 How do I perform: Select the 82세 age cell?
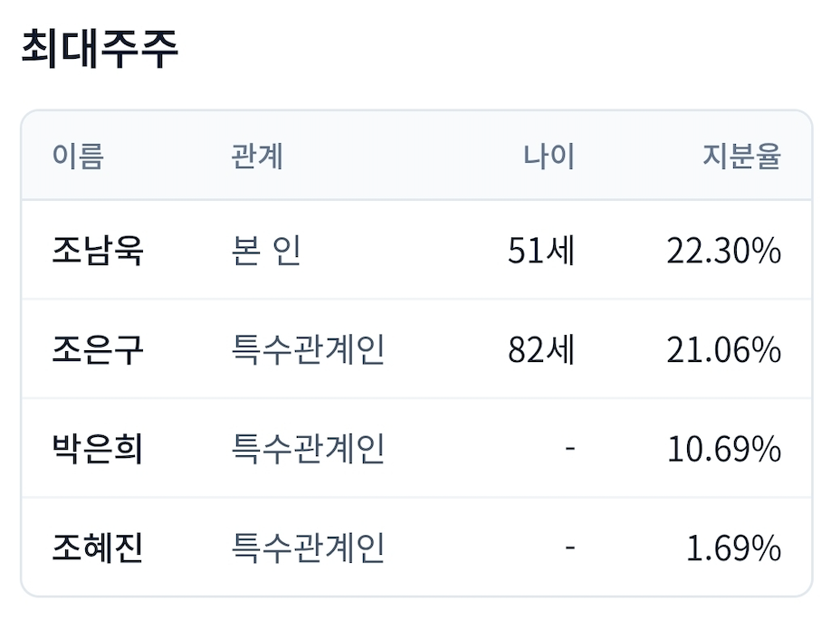tap(541, 349)
